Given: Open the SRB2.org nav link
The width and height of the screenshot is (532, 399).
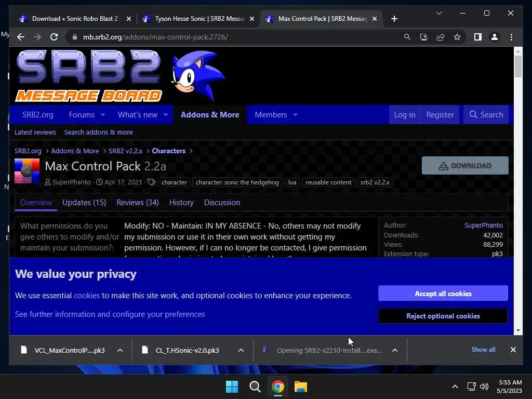Looking at the screenshot, I should [37, 115].
